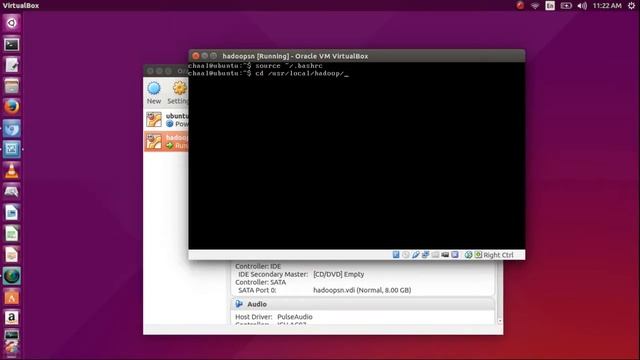Click the USB devices status icon
The image size is (640, 360).
pyautogui.click(x=416, y=255)
